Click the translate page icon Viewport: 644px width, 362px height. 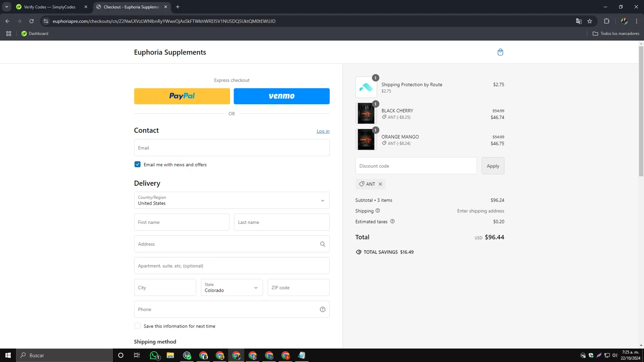[x=579, y=21]
